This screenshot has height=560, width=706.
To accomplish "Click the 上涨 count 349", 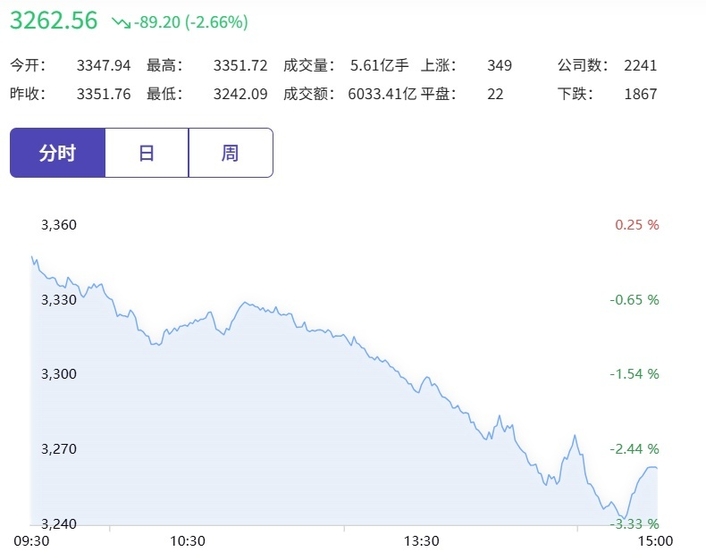I will (499, 66).
